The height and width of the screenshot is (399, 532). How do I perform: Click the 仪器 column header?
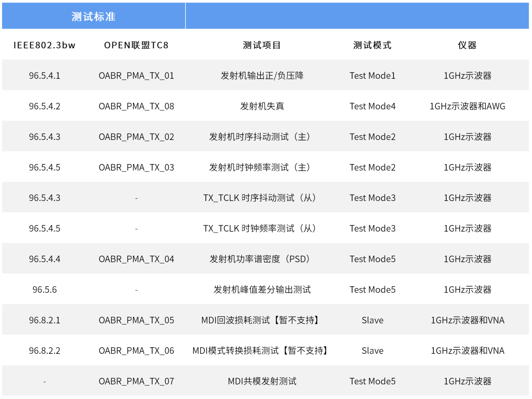467,45
